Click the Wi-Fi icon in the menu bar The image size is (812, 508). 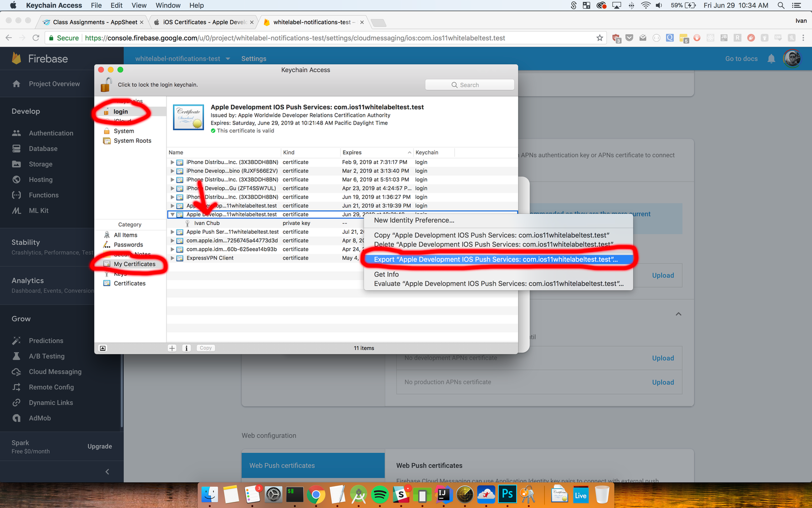[646, 5]
